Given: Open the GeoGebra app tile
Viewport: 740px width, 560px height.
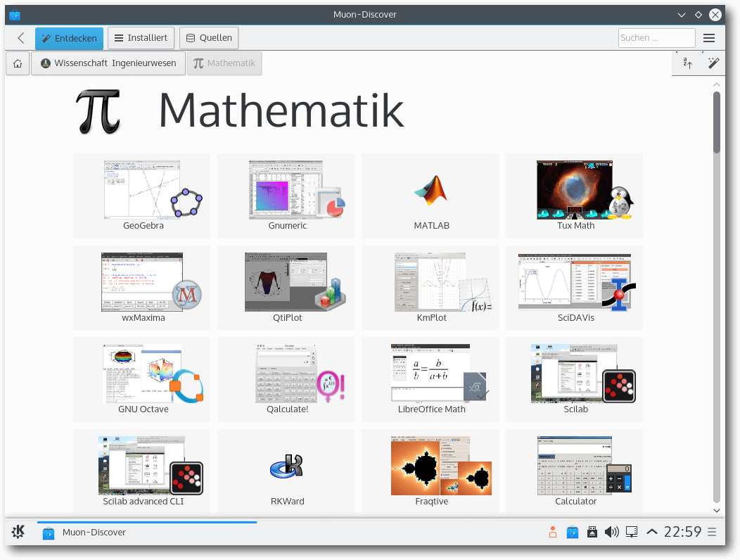Looking at the screenshot, I should (141, 196).
